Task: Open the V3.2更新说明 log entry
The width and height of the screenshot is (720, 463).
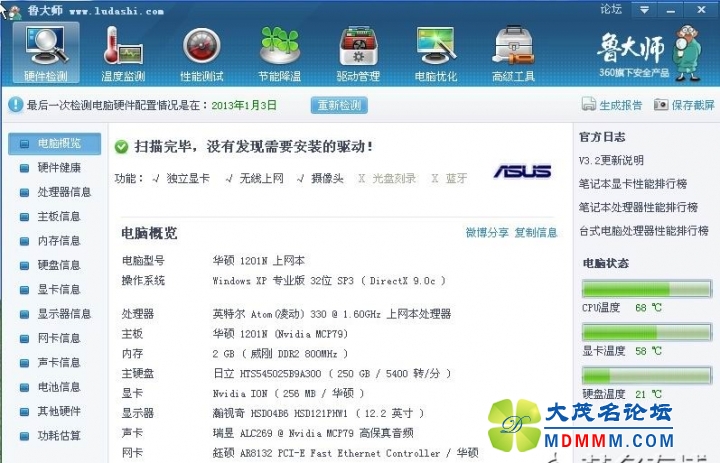Action: [x=611, y=160]
